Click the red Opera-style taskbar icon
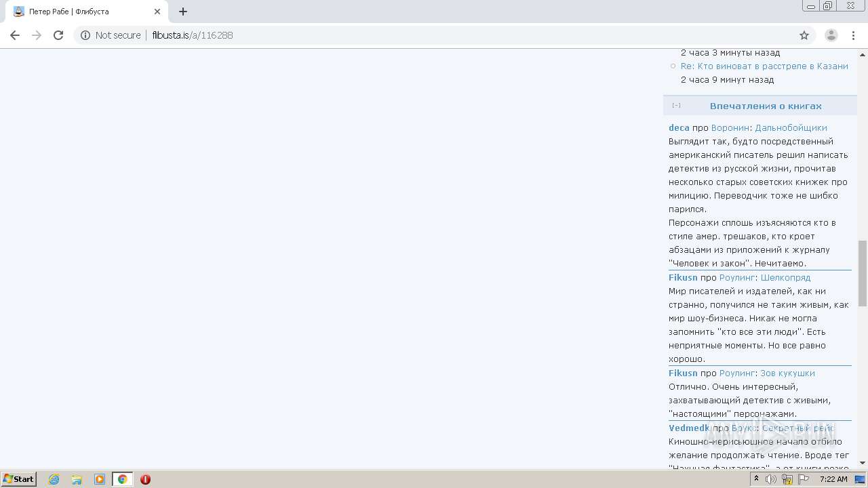 [x=145, y=479]
